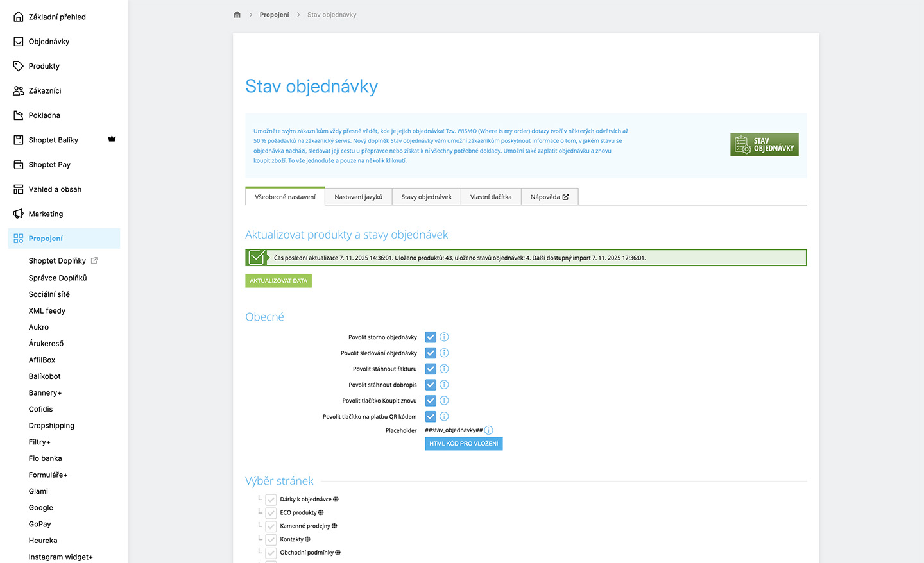
Task: Toggle the QR kódem payment button checkbox
Action: (x=431, y=417)
